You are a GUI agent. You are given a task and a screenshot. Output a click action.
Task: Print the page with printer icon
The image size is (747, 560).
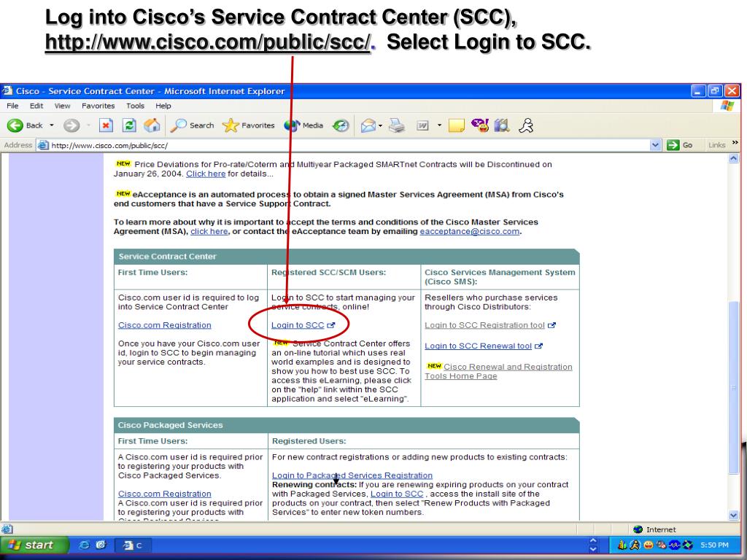396,125
